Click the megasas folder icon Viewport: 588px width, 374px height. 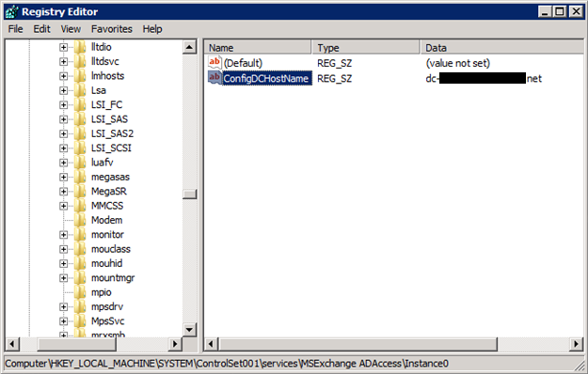point(80,177)
